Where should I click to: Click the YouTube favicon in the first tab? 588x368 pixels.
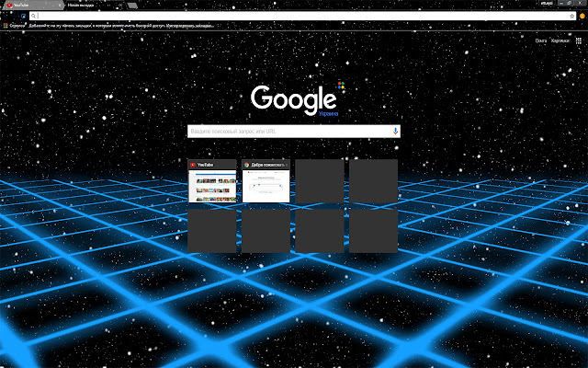(10, 6)
